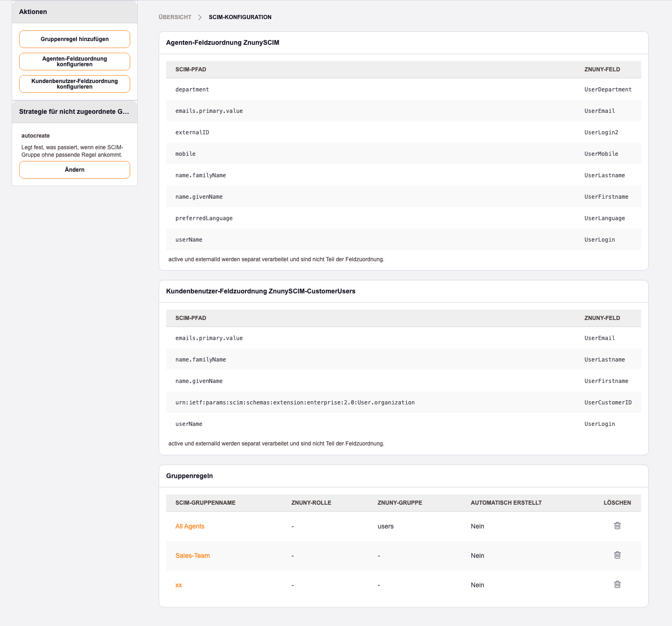Delete the Sales-Team group rule
The image size is (672, 626).
pos(617,555)
